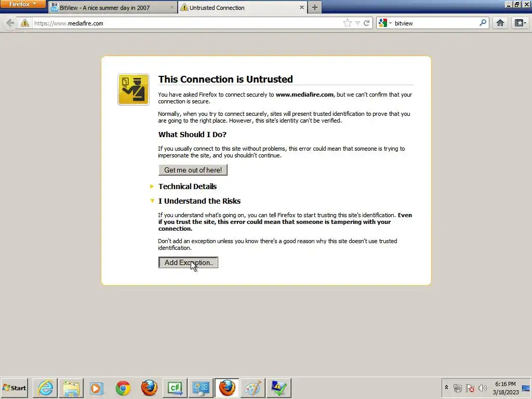Click bold www.mediafire.com text in message

(x=304, y=95)
